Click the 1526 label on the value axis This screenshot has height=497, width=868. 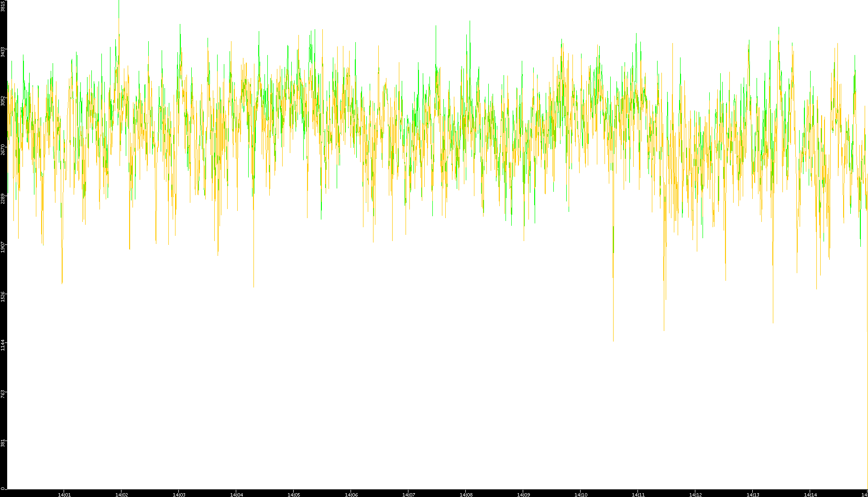tap(3, 296)
